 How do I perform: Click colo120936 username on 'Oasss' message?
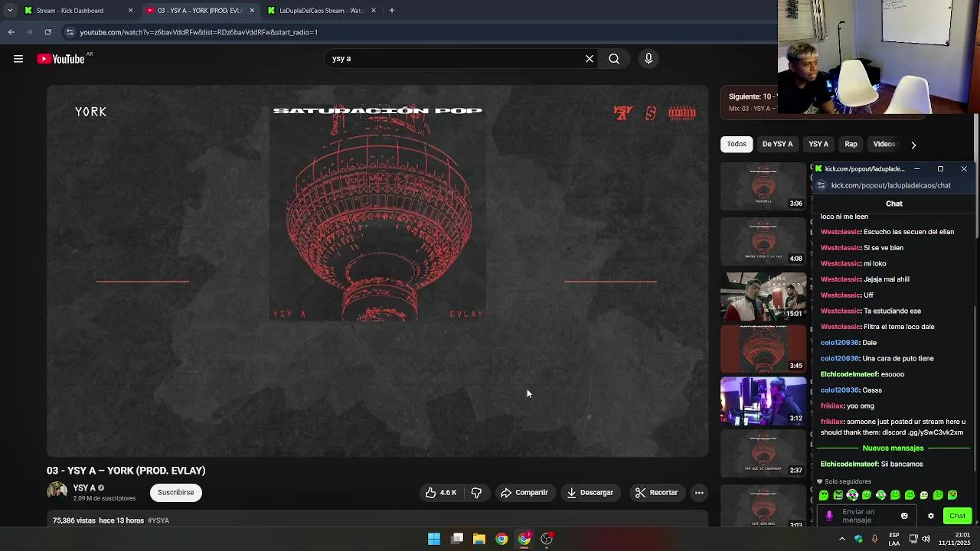tap(839, 390)
